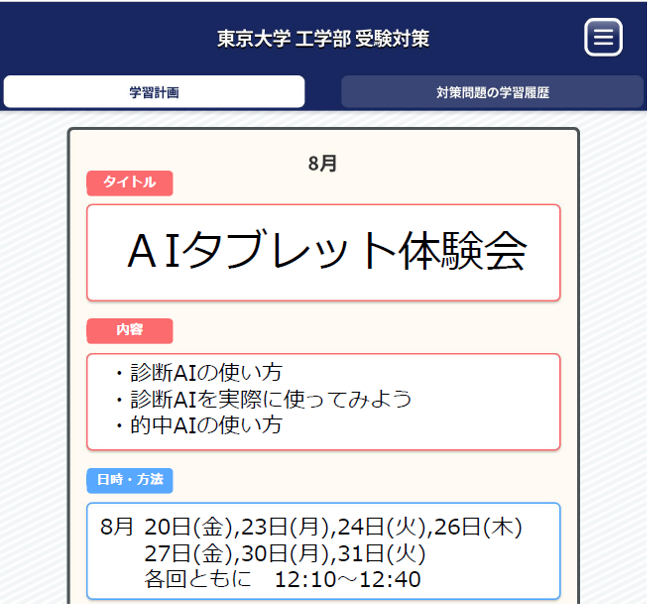This screenshot has height=604, width=647.
Task: Click the blue 日時・方法 label
Action: 130,480
